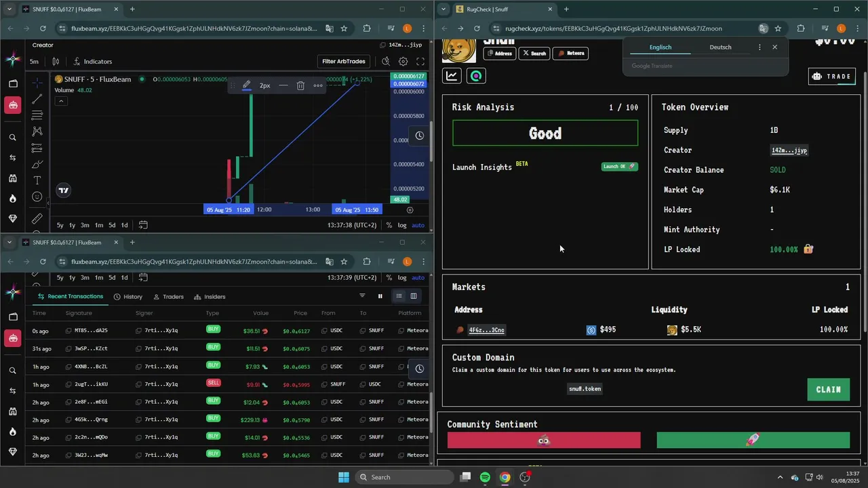Vote the red negative community sentiment bar

[544, 441]
